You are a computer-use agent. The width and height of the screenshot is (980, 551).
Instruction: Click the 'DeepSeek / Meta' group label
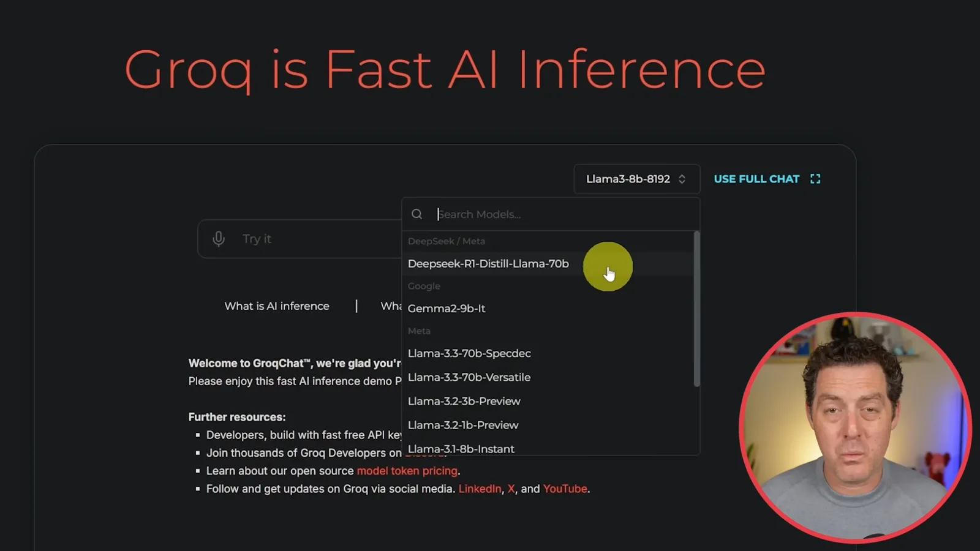pyautogui.click(x=447, y=241)
